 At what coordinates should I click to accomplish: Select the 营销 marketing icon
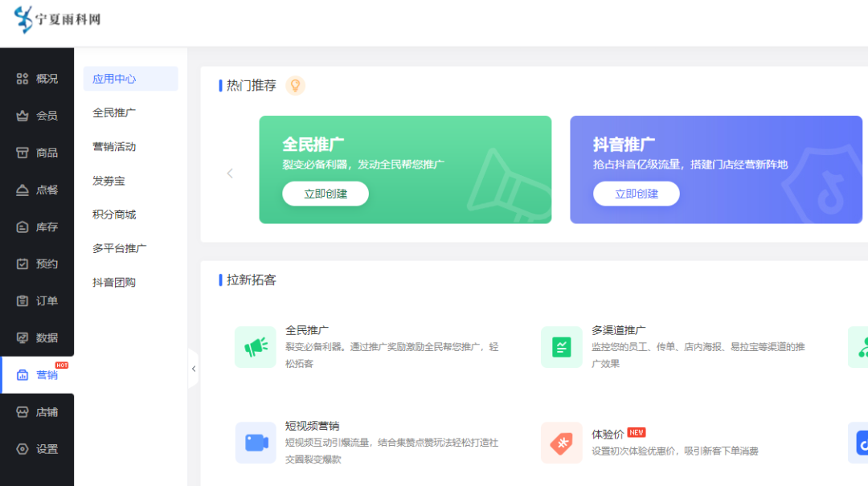23,374
